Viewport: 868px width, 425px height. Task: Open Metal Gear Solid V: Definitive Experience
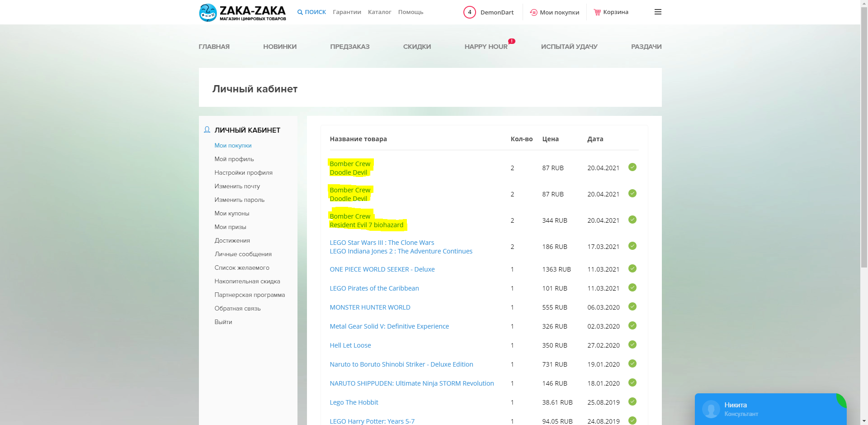click(389, 326)
